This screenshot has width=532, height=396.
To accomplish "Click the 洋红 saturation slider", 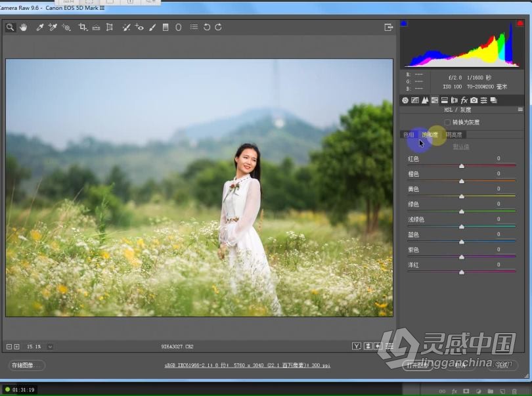I will 462,272.
